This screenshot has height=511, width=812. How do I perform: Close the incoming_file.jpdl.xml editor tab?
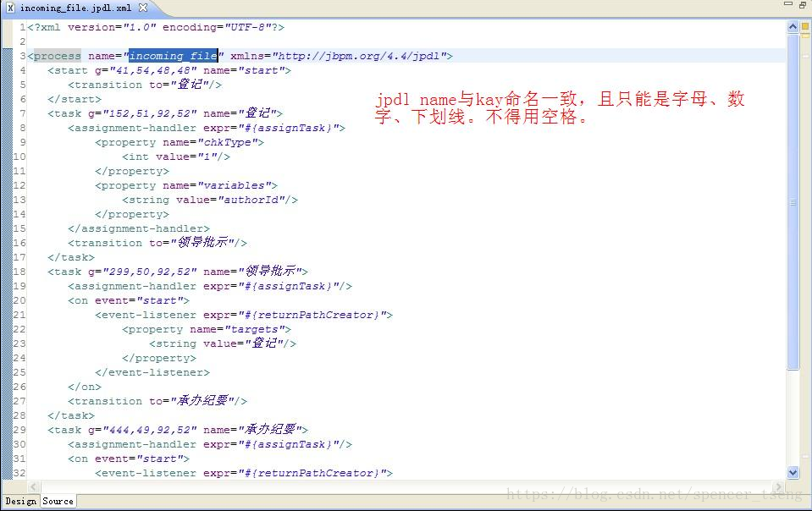point(143,8)
